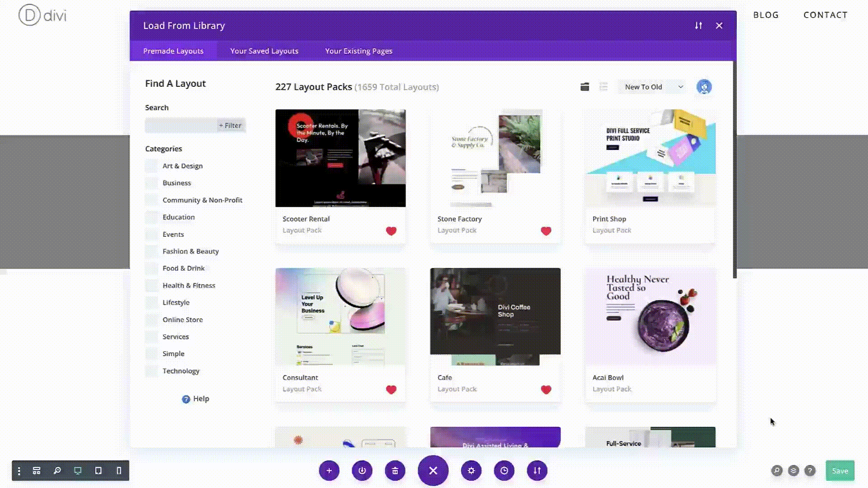Expand the + Filter search options

click(x=230, y=125)
